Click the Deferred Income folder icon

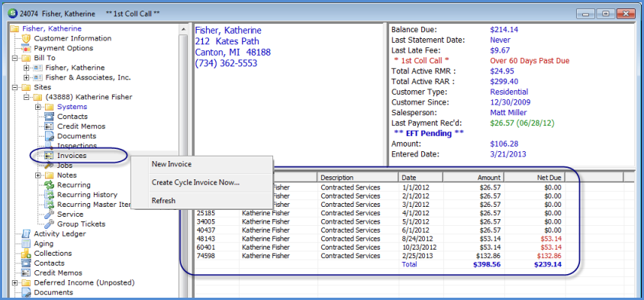(x=26, y=282)
